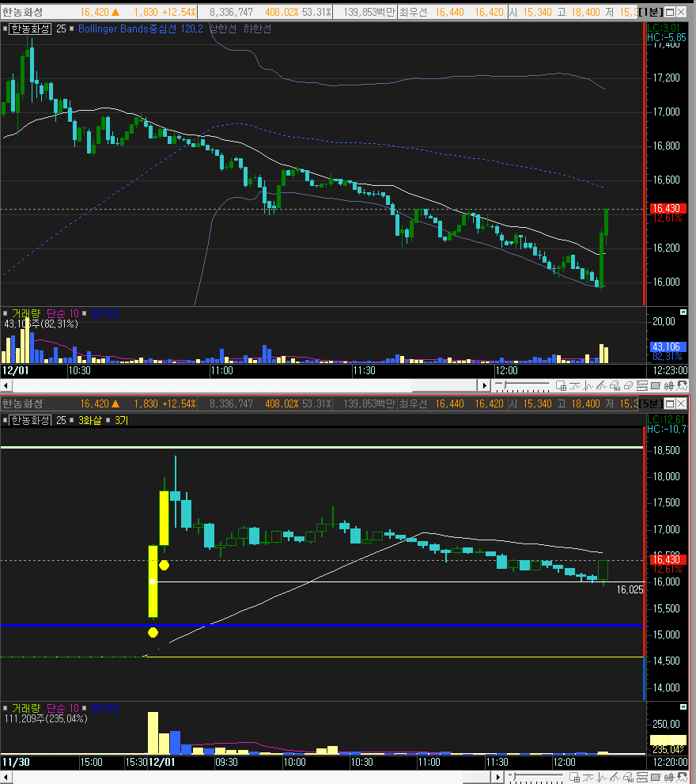This screenshot has width=696, height=784.
Task: Click the candlestick icon in 5-minute chart toolbar
Action: [669, 778]
